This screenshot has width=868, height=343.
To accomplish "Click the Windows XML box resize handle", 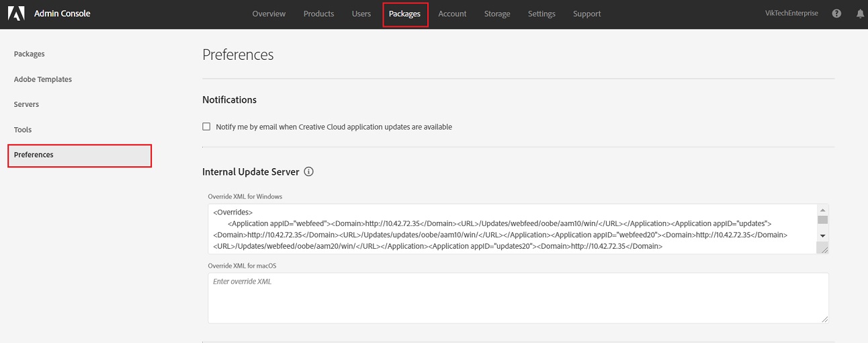I will coord(823,249).
